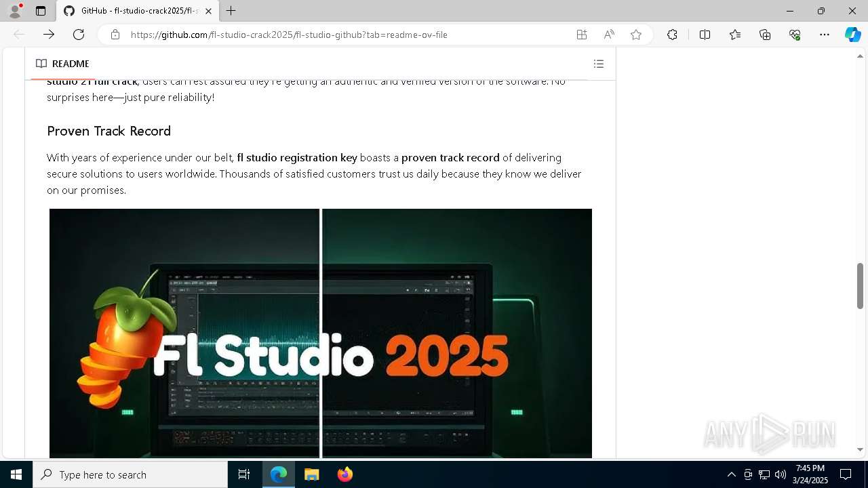Open the volume control tray icon

(x=781, y=474)
